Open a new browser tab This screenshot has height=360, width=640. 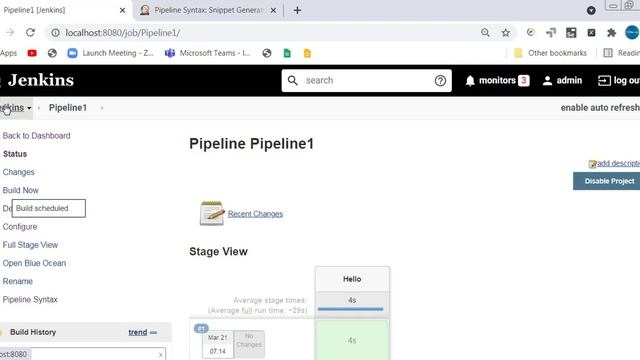coord(298,10)
